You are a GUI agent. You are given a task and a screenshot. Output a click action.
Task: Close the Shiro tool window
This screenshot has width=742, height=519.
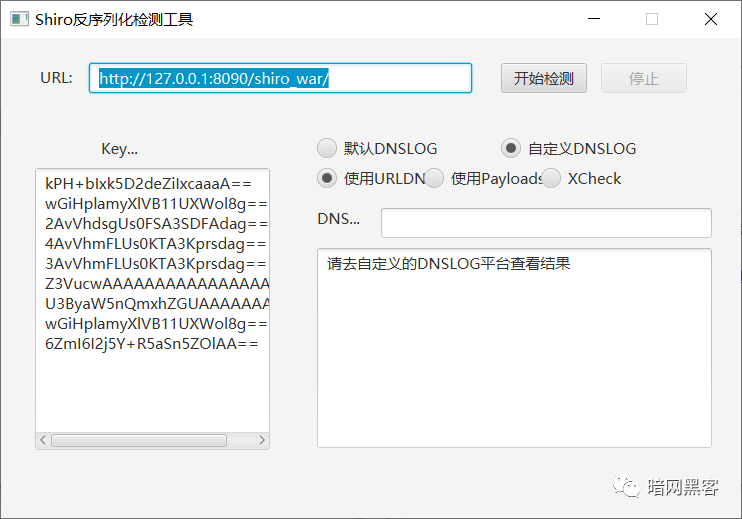pos(711,19)
